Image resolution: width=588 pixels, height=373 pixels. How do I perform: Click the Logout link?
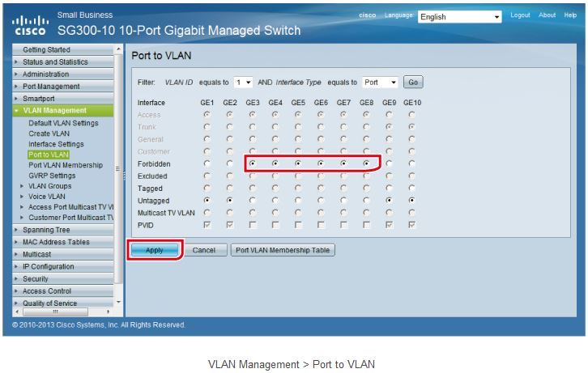(520, 15)
